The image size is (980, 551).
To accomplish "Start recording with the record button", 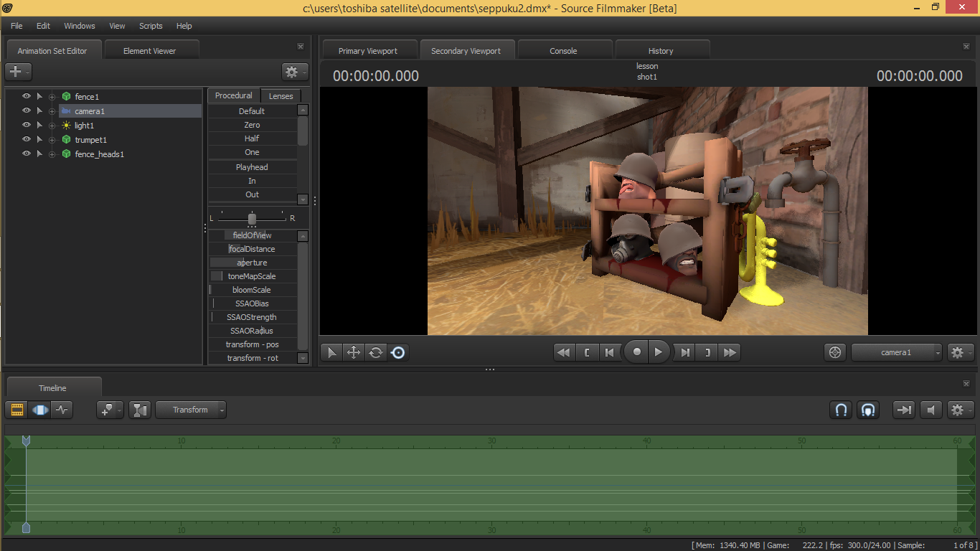I will coord(636,352).
